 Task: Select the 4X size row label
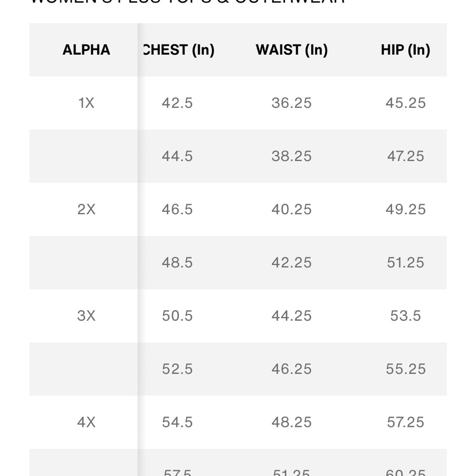86,422
